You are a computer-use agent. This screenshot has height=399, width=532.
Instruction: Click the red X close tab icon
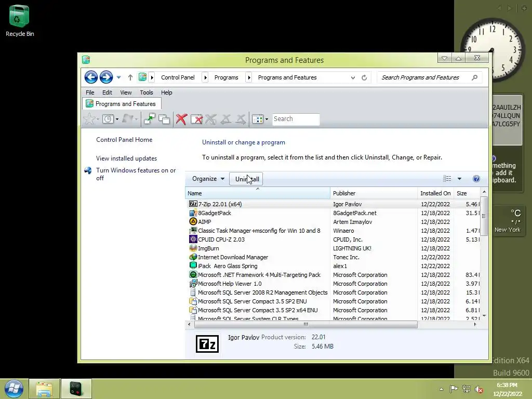[181, 119]
